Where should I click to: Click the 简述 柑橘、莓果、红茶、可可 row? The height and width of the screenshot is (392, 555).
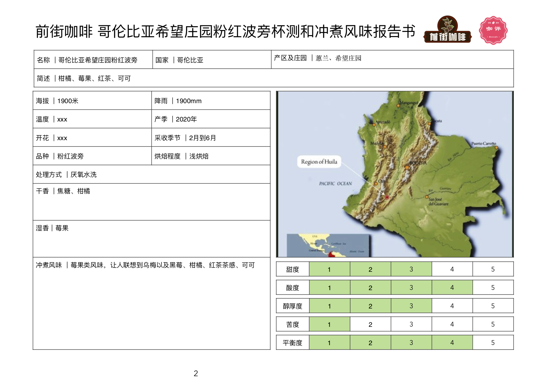[274, 78]
